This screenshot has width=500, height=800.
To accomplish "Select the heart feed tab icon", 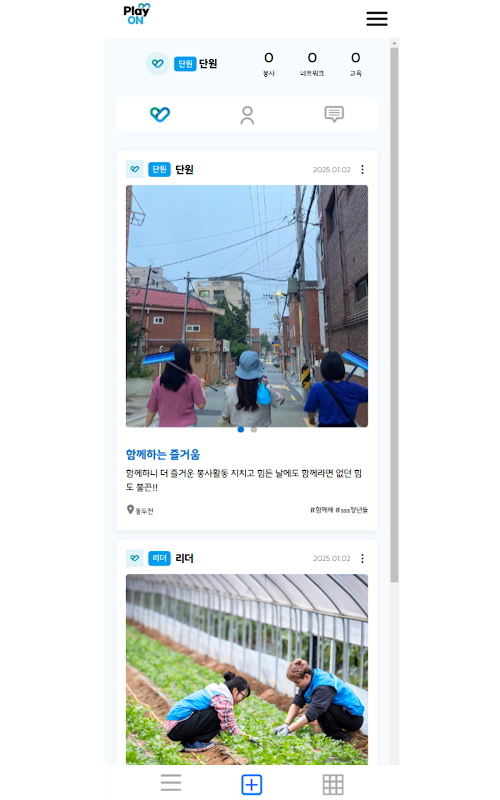I will pos(160,114).
